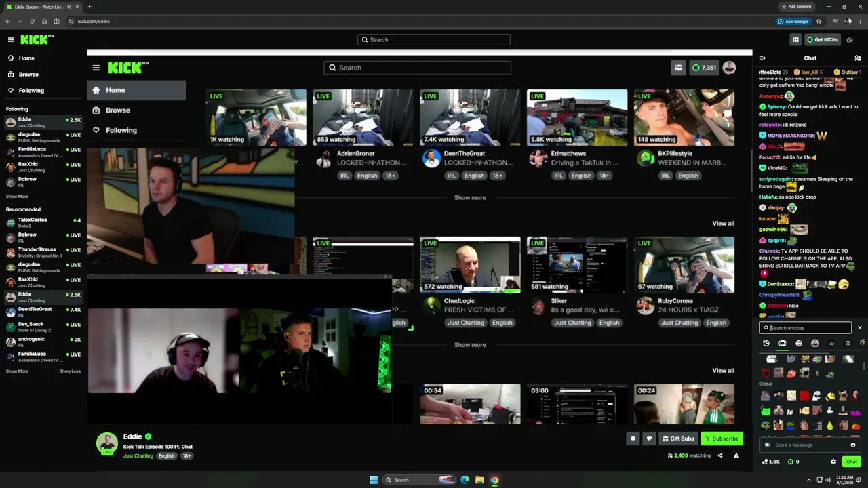This screenshot has height=488, width=868.
Task: Report stream with the warning icon
Action: click(x=736, y=456)
